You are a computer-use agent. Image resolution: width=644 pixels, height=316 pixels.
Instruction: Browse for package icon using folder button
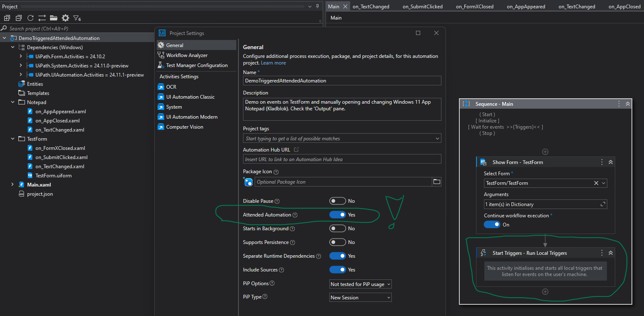point(436,182)
